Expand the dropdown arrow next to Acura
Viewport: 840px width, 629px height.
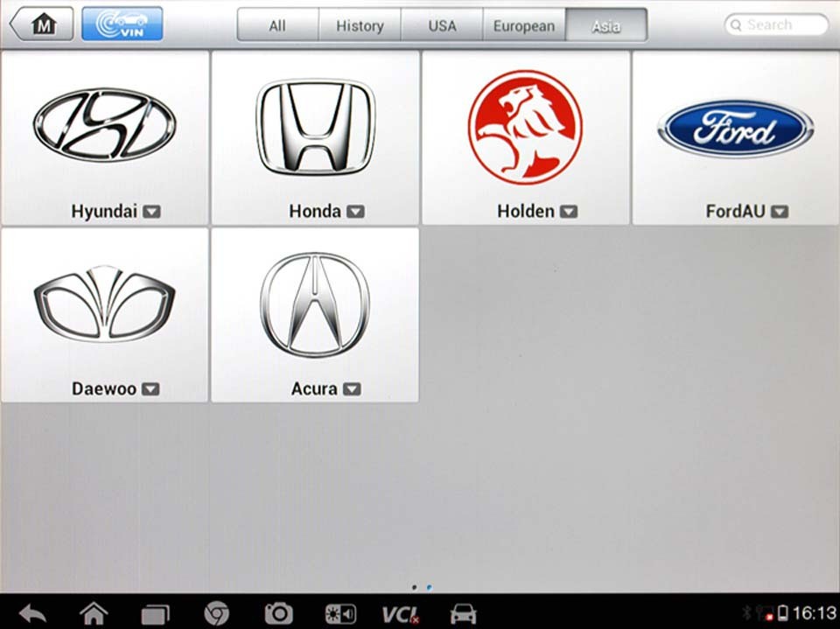352,389
